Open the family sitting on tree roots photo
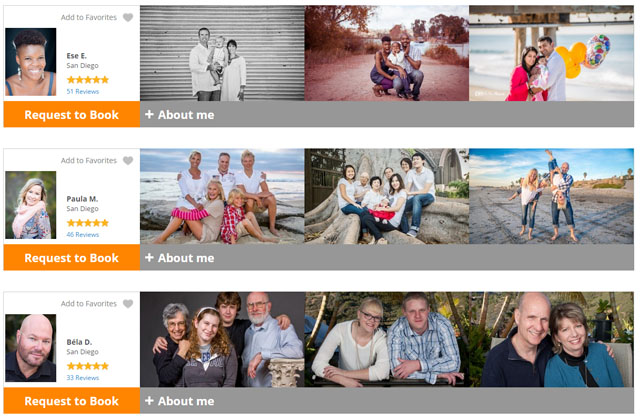 387,196
